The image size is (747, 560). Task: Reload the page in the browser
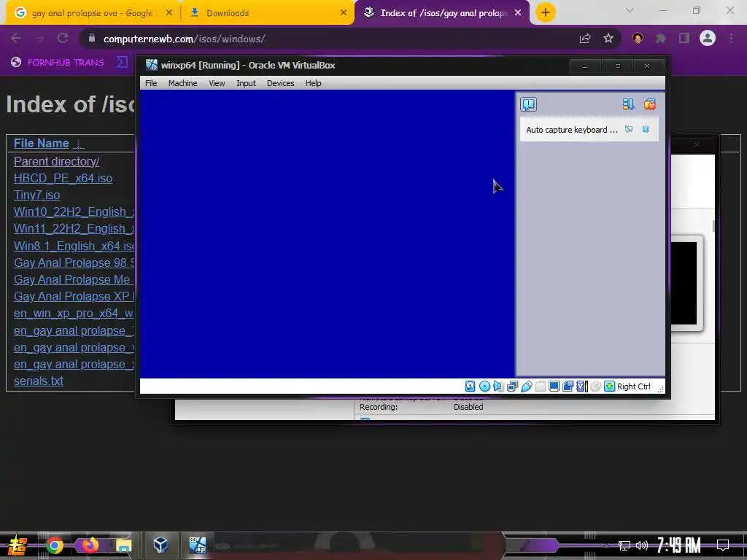[x=63, y=39]
